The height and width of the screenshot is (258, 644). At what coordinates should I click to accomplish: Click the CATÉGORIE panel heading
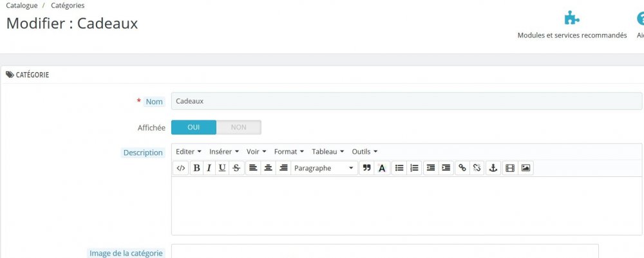[28, 75]
